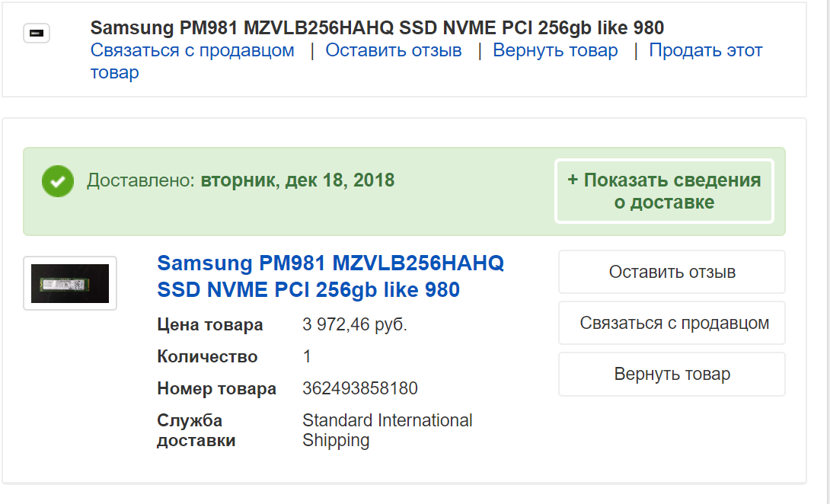Click the item number 362493858180
The image size is (830, 504).
coord(360,388)
